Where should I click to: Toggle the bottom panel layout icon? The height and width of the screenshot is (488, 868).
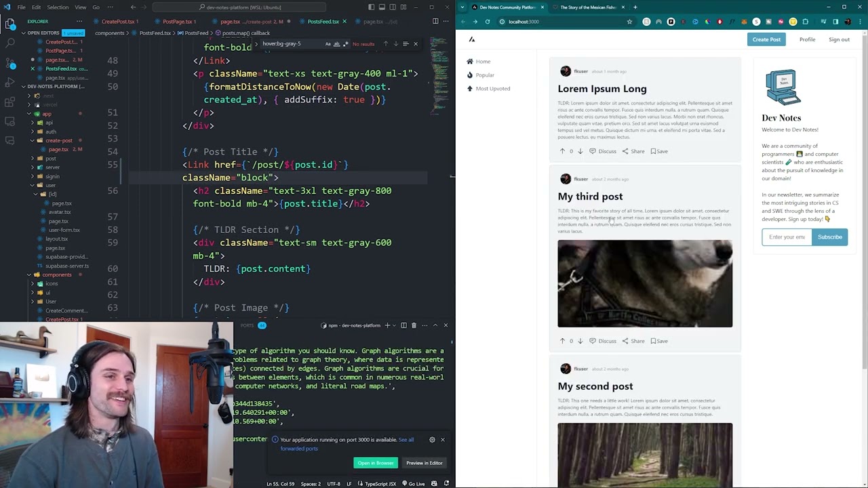382,7
